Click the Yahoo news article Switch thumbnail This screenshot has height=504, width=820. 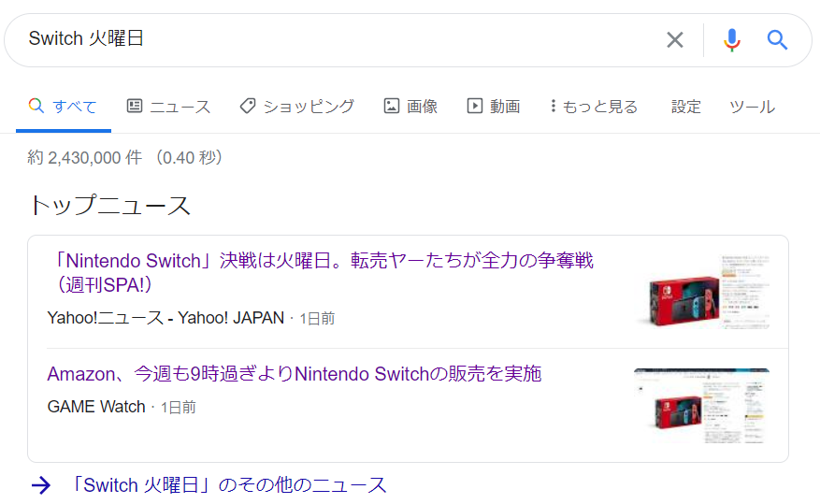click(x=703, y=291)
